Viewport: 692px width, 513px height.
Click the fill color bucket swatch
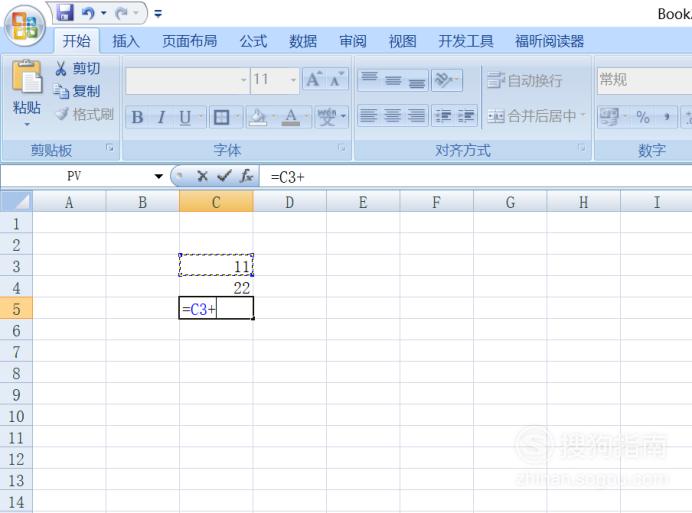(x=258, y=117)
